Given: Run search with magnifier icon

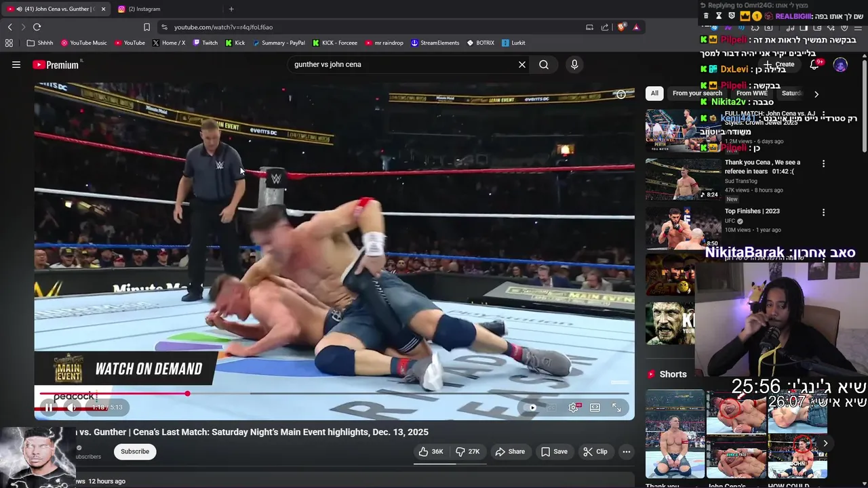Looking at the screenshot, I should coord(544,64).
